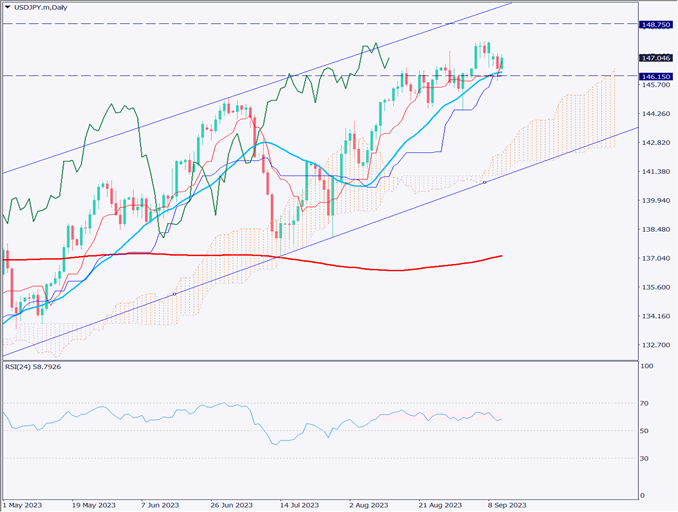Click the RSI(24) 58.7926 indicator label
The height and width of the screenshot is (512, 678).
pos(32,366)
